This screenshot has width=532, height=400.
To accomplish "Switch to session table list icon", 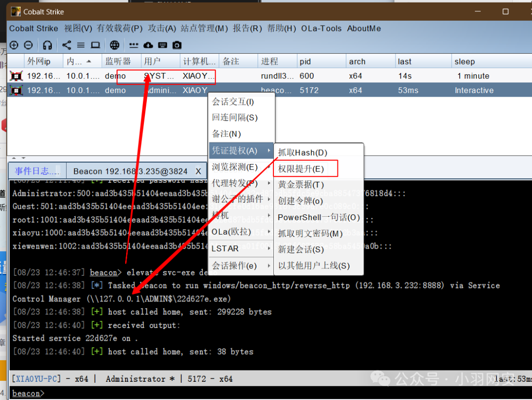I will coord(81,45).
